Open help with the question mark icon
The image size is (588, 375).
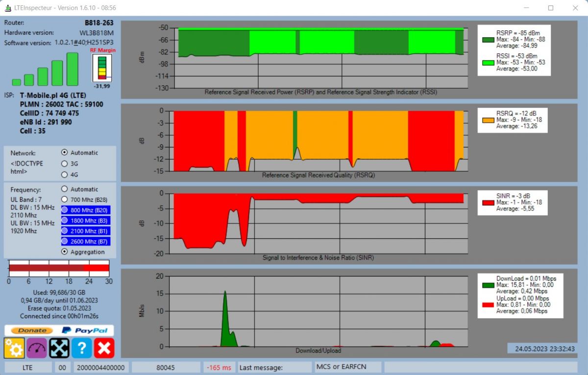82,348
